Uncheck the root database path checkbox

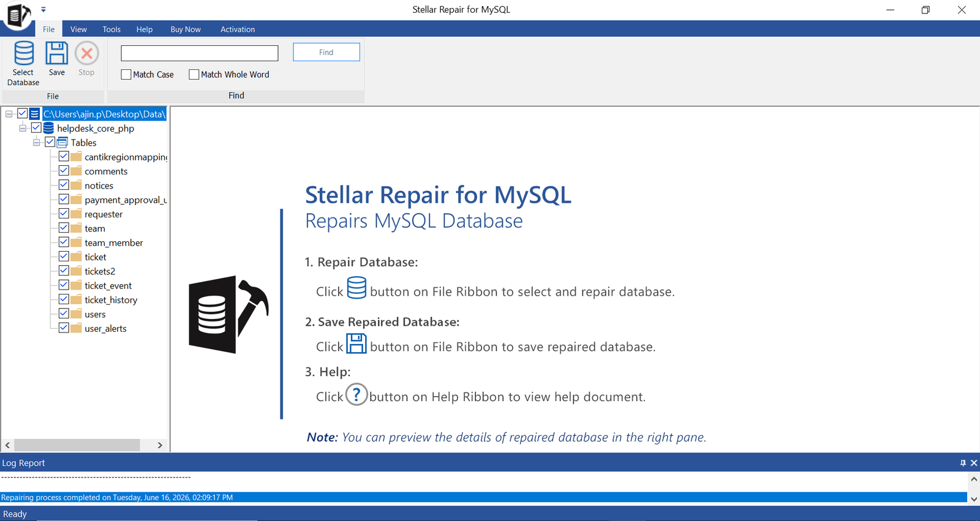[x=23, y=113]
